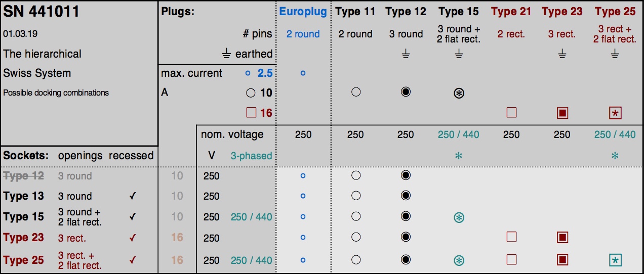The image size is (644, 274).
Task: Click the earth symbol under Type 25 plug
Action: (615, 54)
